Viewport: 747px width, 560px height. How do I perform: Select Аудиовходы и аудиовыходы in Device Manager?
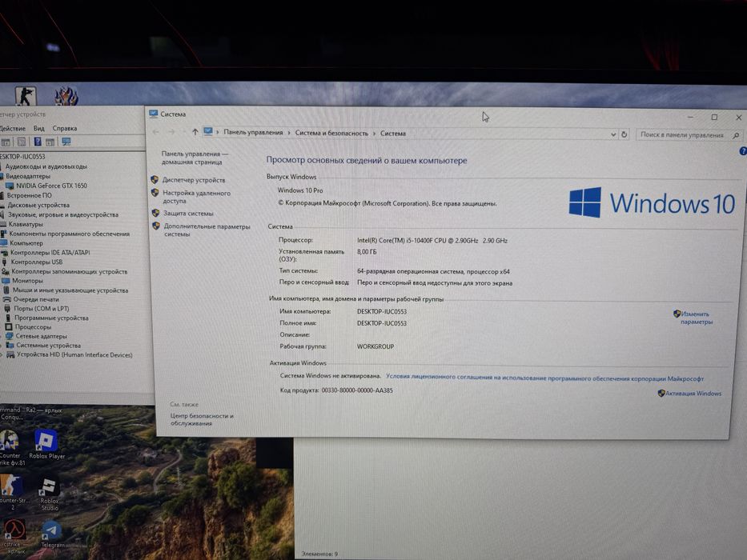coord(46,166)
